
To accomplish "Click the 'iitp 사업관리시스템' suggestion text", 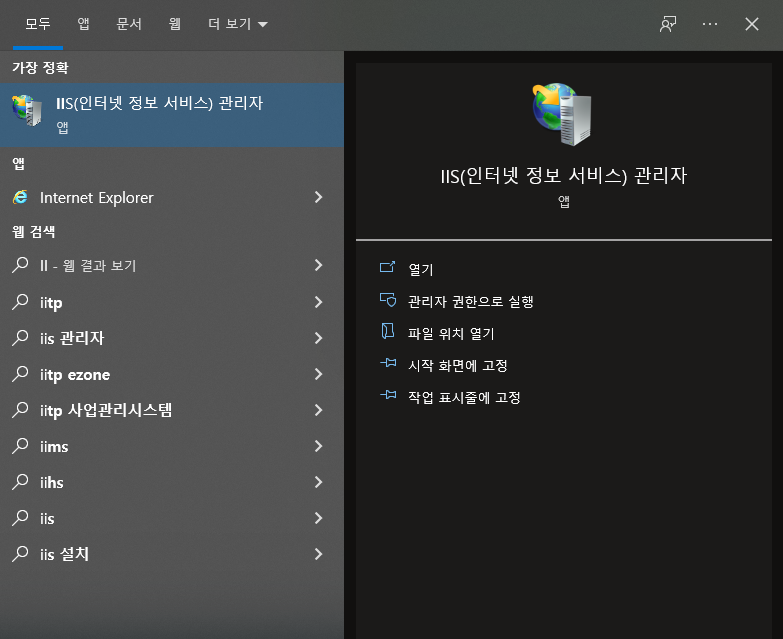I will coord(106,410).
